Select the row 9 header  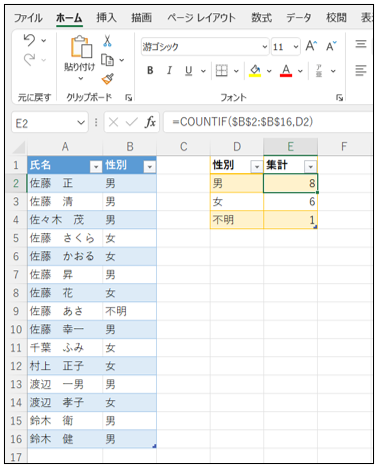tap(16, 311)
